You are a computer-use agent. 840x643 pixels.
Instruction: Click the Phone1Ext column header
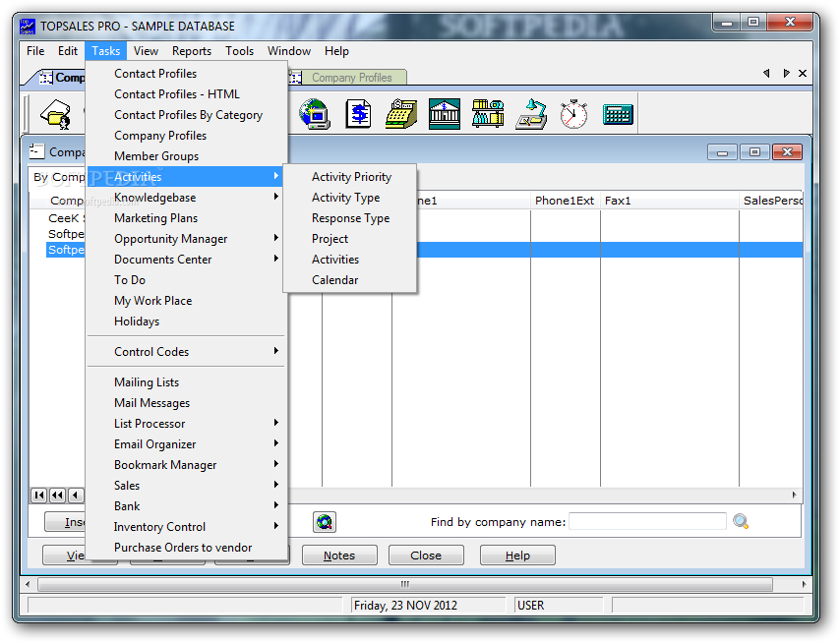pos(566,201)
